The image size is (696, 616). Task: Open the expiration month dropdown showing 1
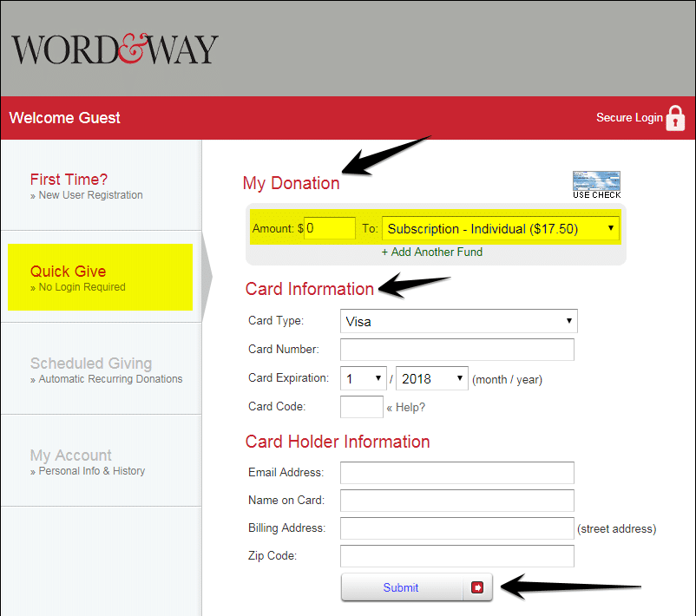click(363, 378)
